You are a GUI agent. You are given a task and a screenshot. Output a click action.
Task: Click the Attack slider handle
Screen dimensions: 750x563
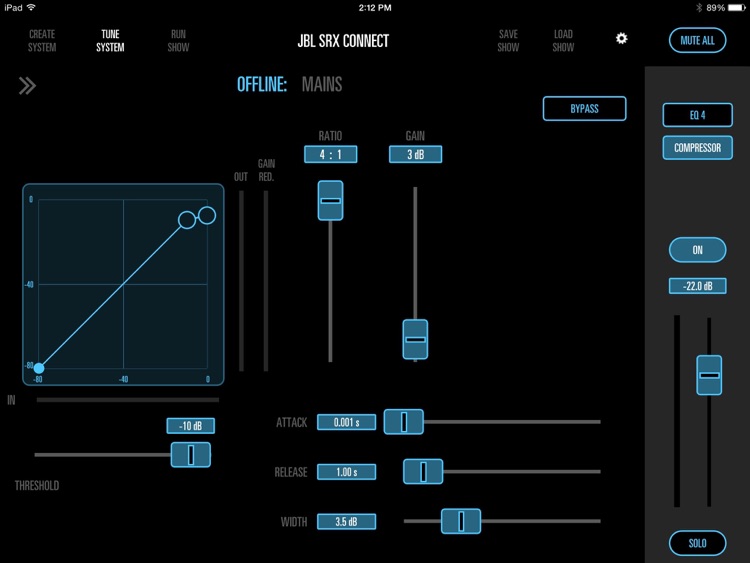click(404, 422)
